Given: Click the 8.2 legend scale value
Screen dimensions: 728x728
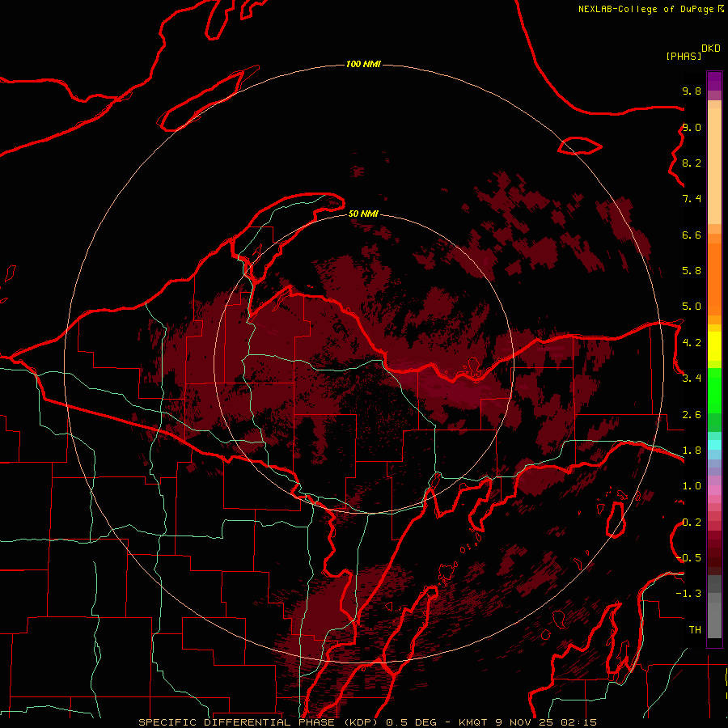Looking at the screenshot, I should (692, 163).
